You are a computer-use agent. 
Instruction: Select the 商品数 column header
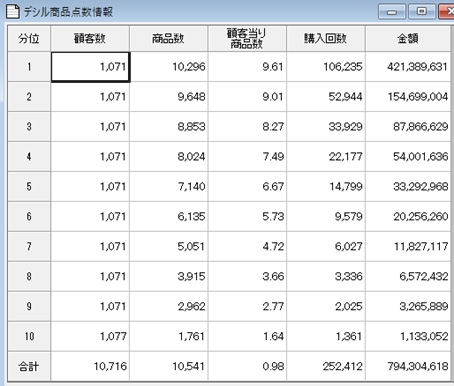pos(169,39)
